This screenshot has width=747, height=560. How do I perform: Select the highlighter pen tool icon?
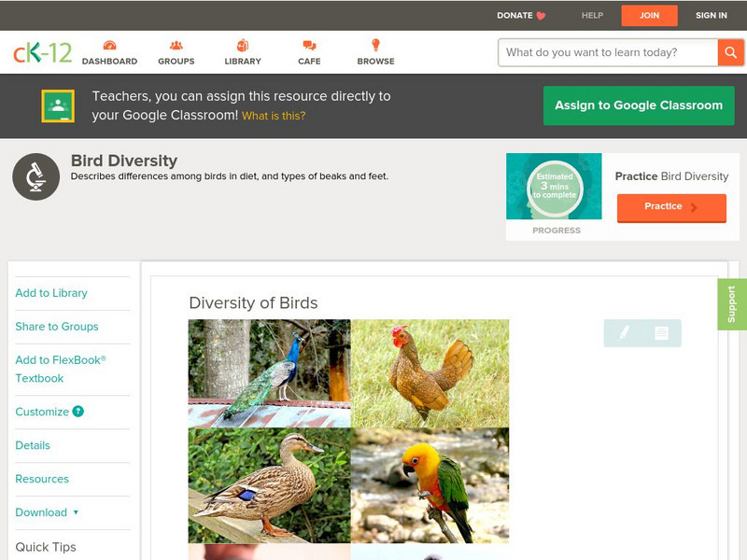(624, 332)
